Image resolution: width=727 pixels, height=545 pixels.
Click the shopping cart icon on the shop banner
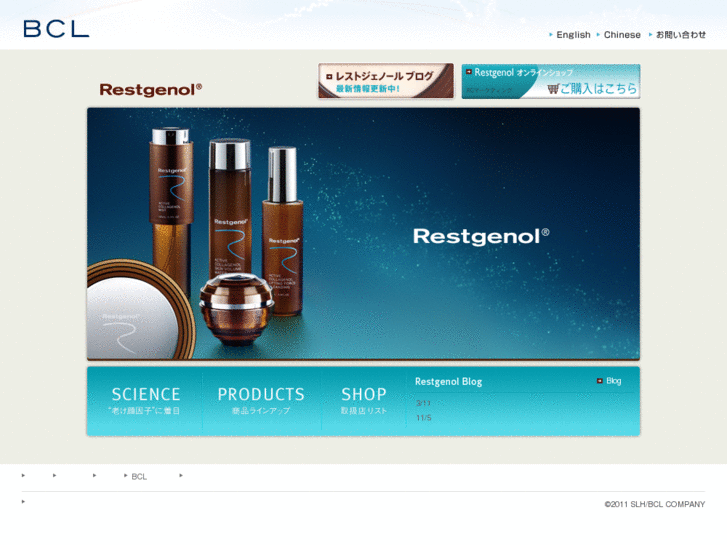553,89
